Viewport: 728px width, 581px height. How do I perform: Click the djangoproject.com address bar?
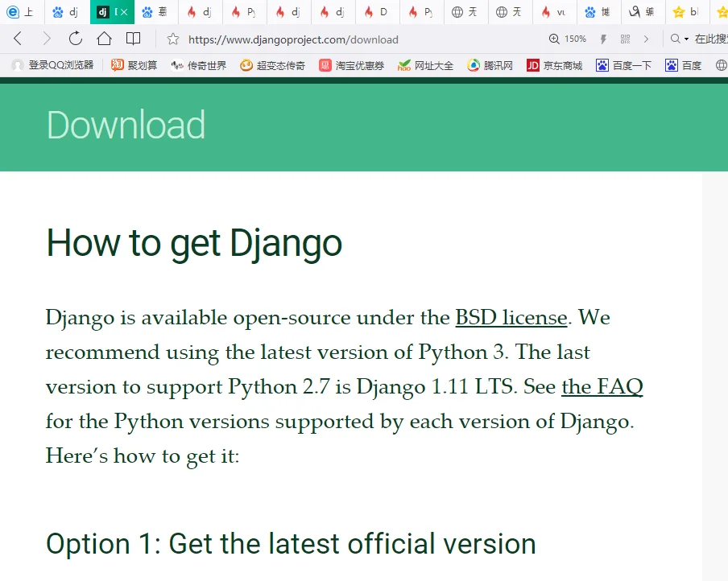pyautogui.click(x=293, y=39)
